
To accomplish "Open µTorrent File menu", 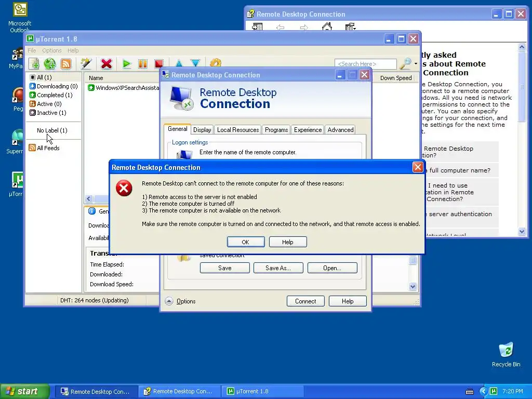I will [32, 50].
